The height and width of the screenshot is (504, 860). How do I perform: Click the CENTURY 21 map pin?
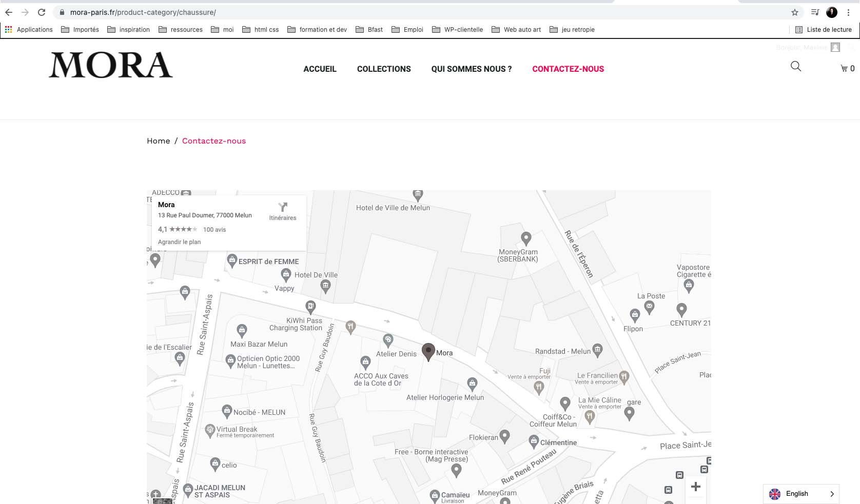pos(681,310)
